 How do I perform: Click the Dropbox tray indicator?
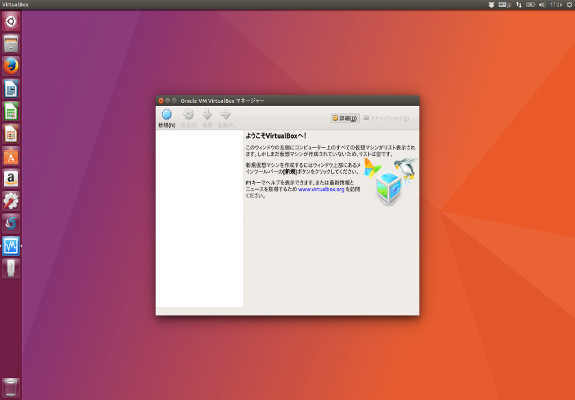click(x=491, y=5)
